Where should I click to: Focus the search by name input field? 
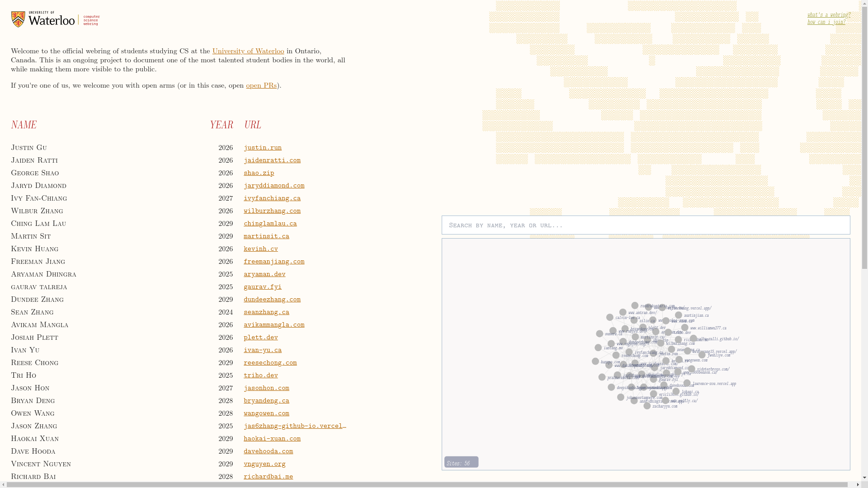(646, 225)
